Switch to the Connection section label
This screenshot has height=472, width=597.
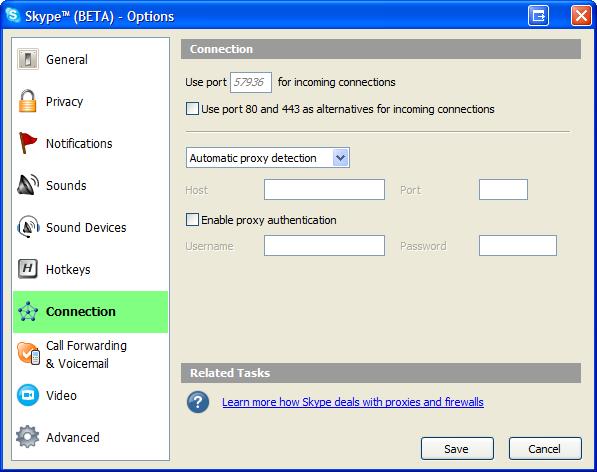(x=80, y=311)
